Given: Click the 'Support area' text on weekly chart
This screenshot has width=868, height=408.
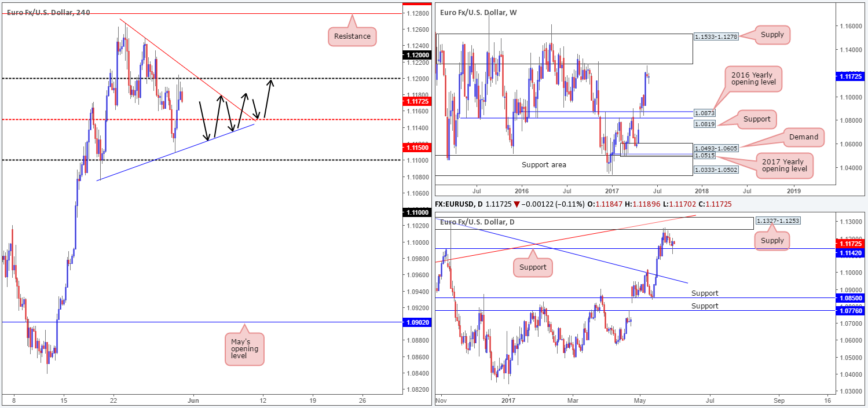Looking at the screenshot, I should coord(544,165).
